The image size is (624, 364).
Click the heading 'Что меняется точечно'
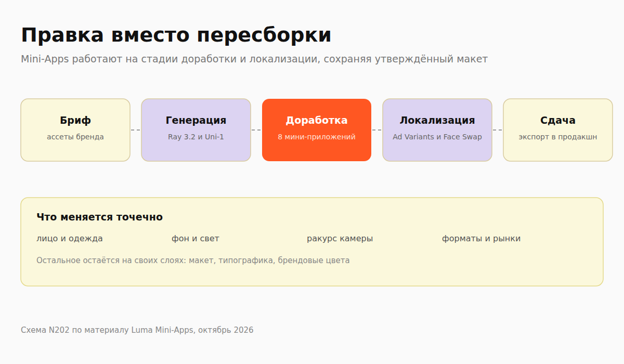pos(100,217)
